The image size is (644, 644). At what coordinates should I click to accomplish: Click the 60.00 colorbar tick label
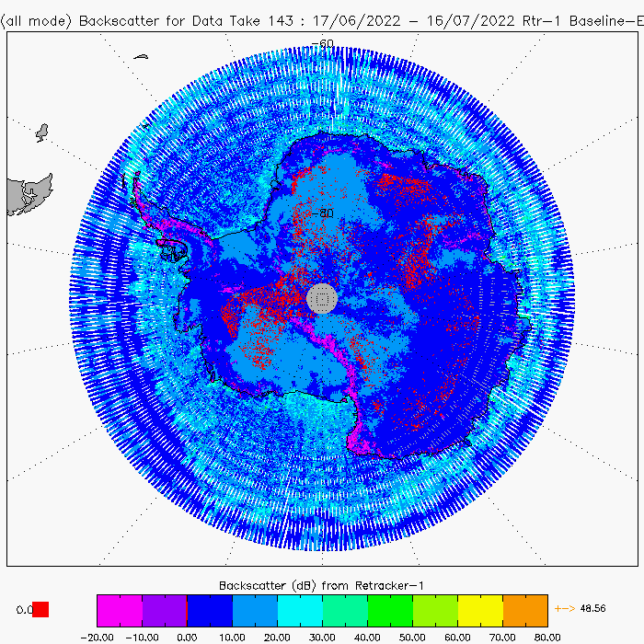pyautogui.click(x=457, y=638)
